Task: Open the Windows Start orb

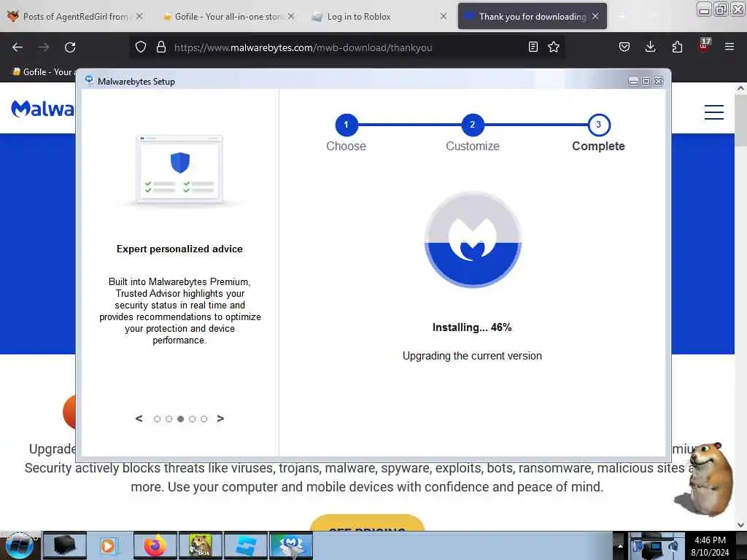Action: (x=20, y=545)
